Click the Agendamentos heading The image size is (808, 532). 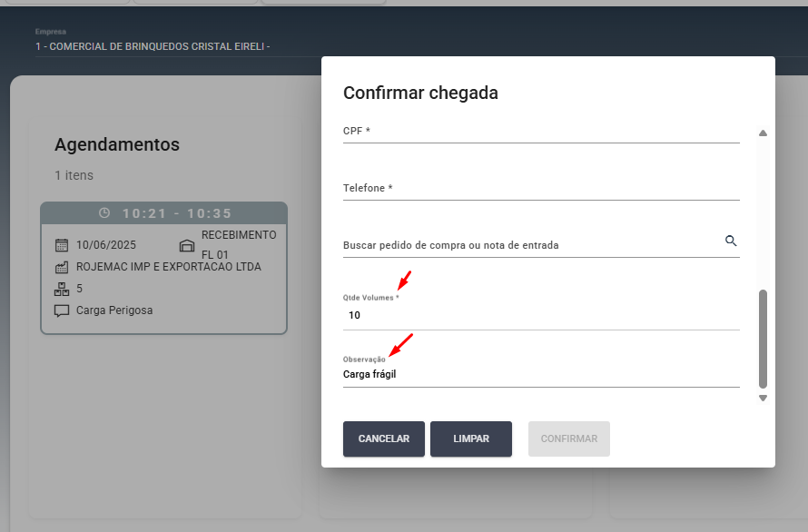[x=117, y=144]
